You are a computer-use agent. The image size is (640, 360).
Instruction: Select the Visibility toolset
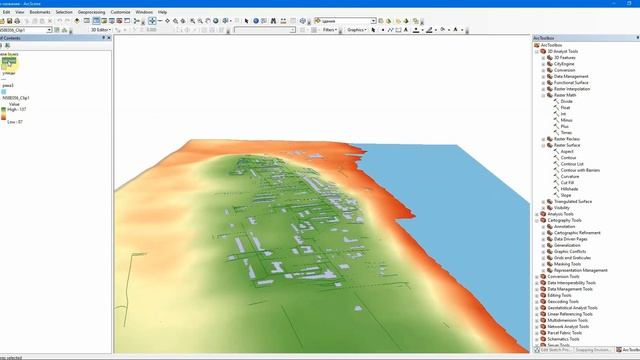pyautogui.click(x=562, y=208)
